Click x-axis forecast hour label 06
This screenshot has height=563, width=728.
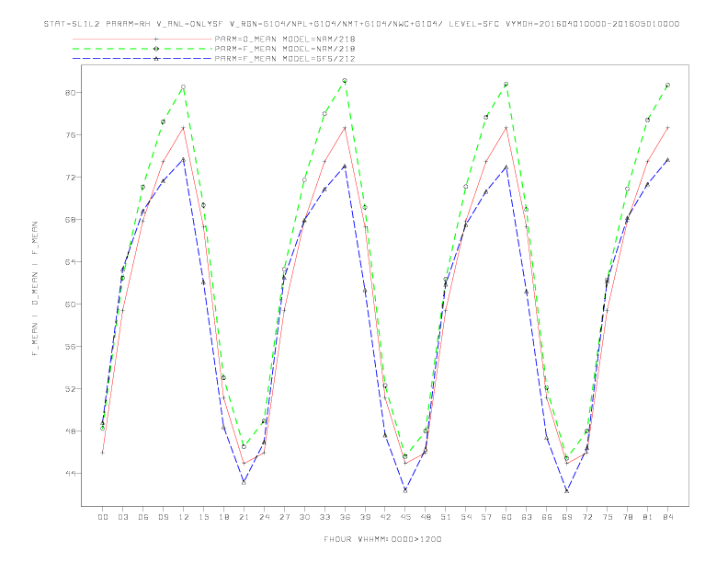(143, 517)
